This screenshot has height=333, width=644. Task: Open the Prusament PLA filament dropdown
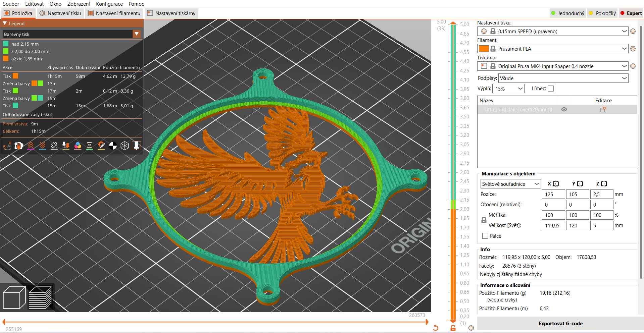click(624, 49)
